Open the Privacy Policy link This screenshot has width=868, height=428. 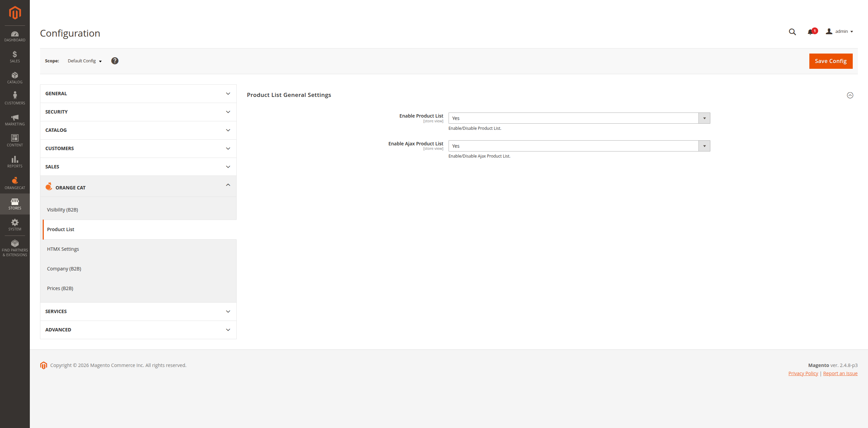click(803, 373)
